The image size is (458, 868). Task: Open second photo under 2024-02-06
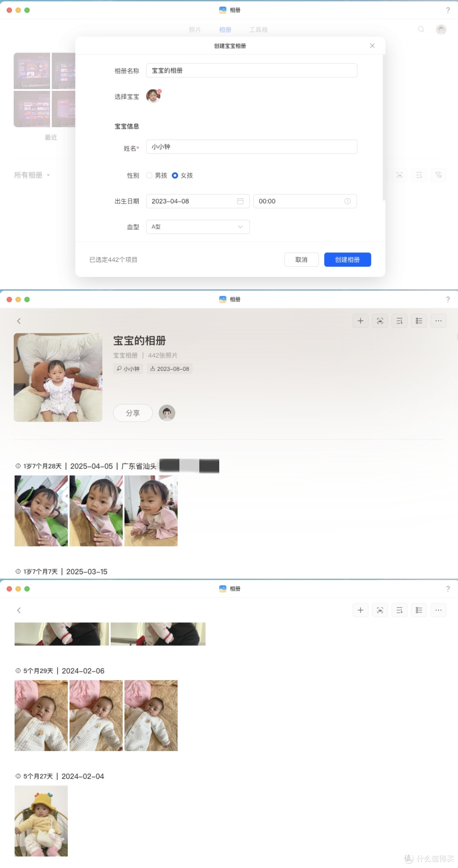pos(96,716)
